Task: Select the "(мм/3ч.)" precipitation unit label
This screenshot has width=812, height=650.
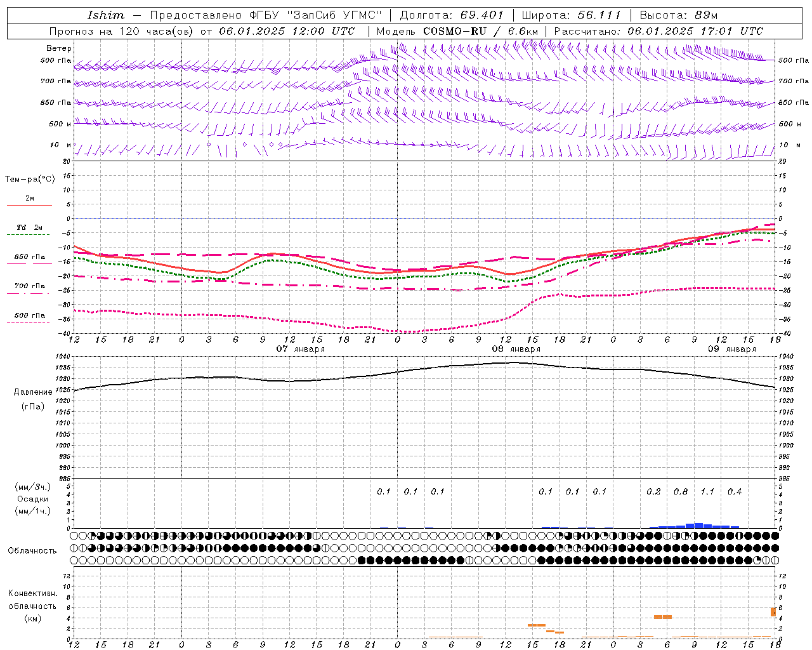Action: (33, 487)
